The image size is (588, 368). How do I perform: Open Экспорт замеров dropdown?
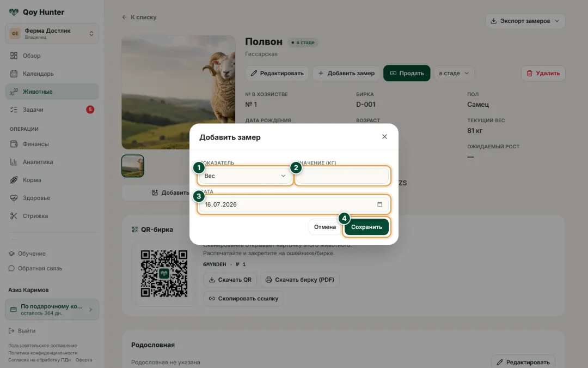point(525,21)
